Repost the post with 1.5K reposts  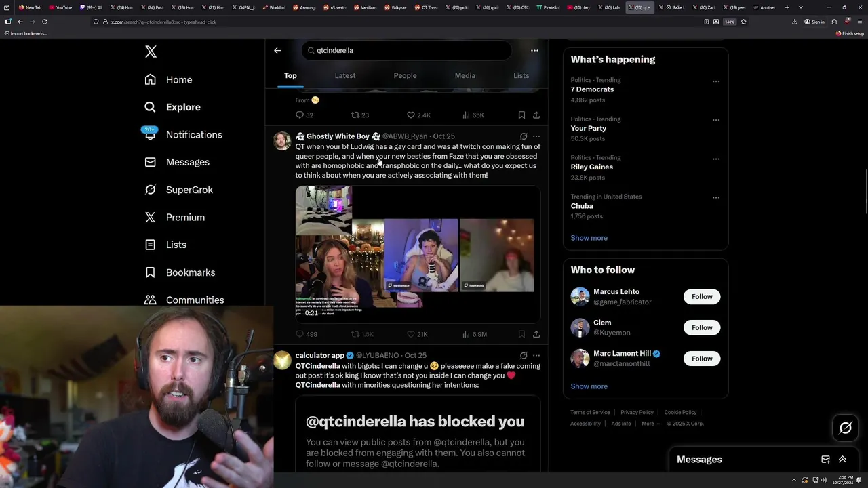click(x=362, y=334)
